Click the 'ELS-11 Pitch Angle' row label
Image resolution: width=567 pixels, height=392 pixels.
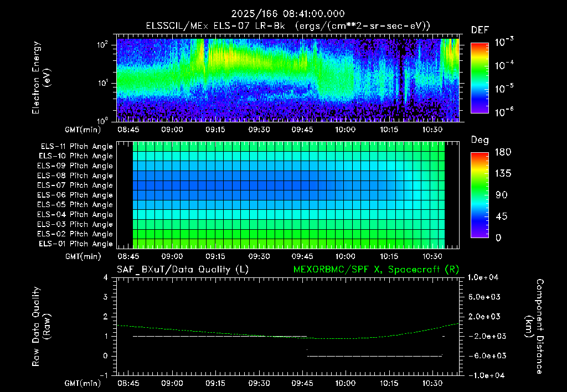(76, 147)
